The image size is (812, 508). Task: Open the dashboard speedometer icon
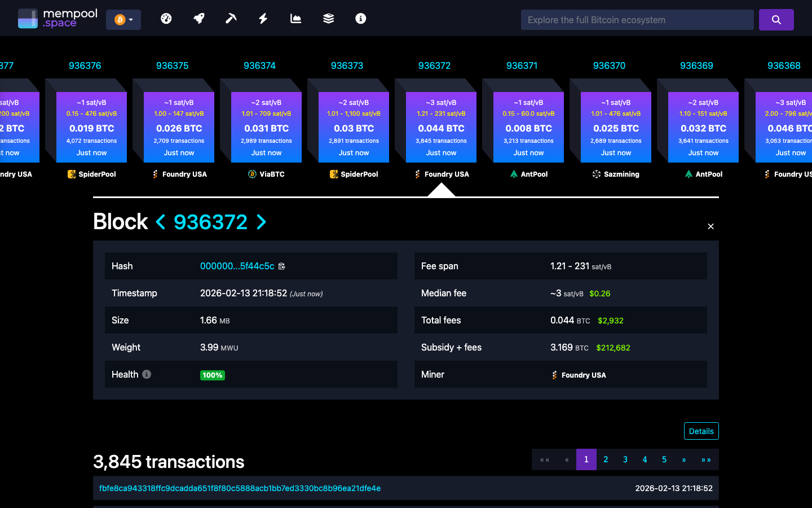(x=166, y=18)
